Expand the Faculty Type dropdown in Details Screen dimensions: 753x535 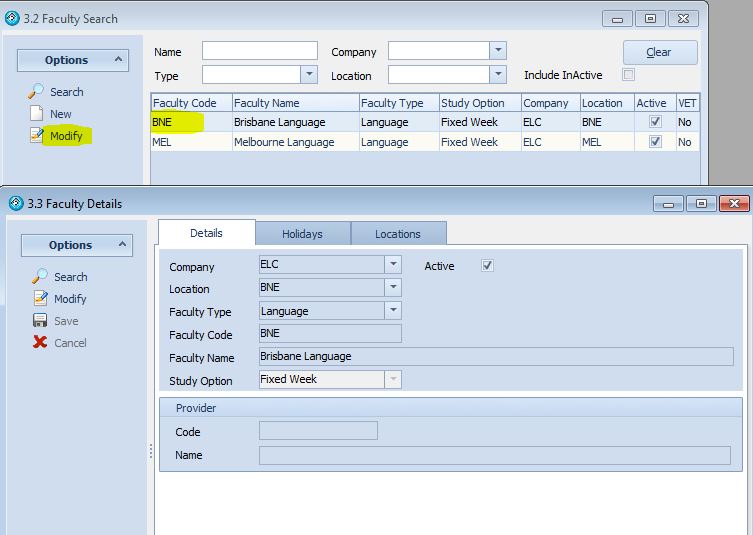[x=393, y=310]
